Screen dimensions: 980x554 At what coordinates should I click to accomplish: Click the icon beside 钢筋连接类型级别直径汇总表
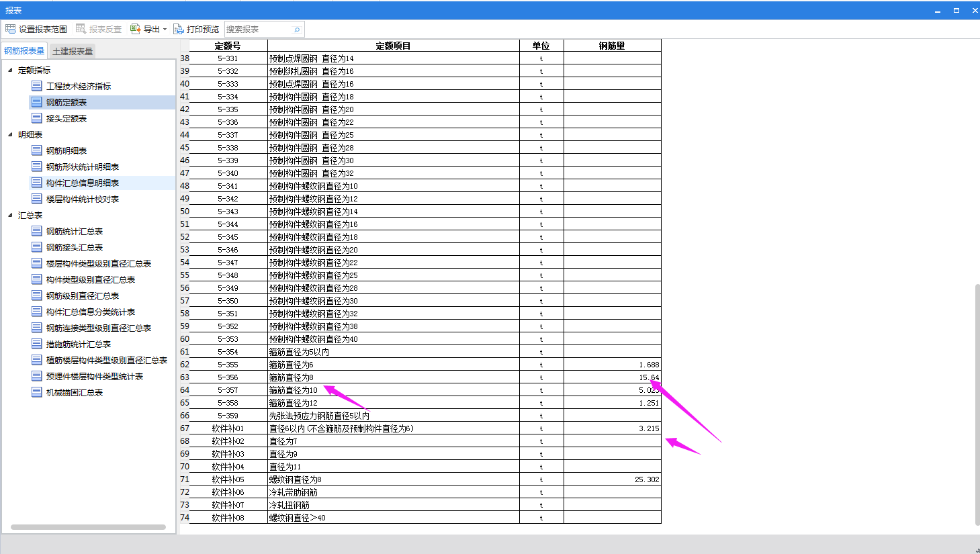pos(37,328)
